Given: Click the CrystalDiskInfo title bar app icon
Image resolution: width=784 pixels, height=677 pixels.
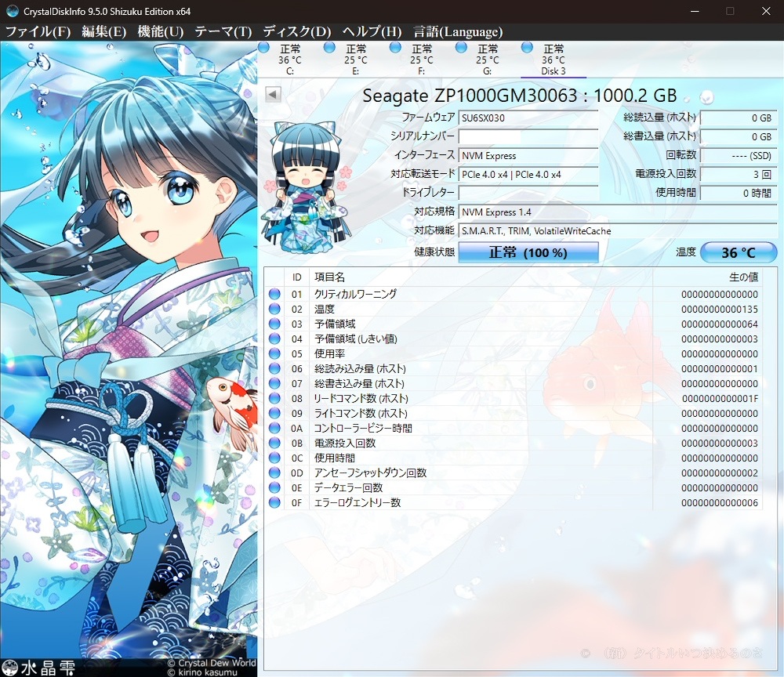Looking at the screenshot, I should pyautogui.click(x=12, y=11).
